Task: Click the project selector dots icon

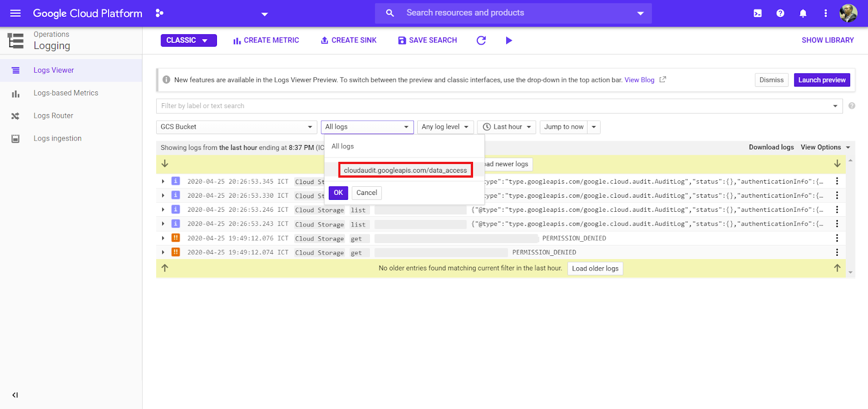Action: click(x=159, y=13)
